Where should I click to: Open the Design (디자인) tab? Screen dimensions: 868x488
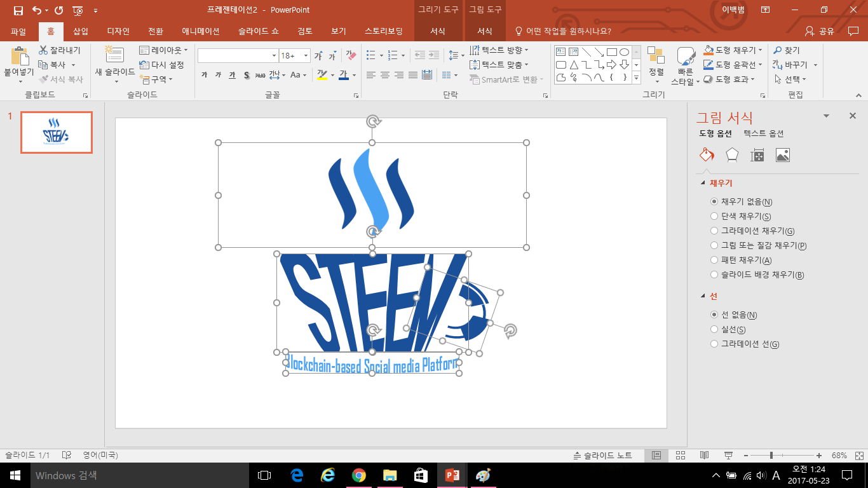pos(118,31)
